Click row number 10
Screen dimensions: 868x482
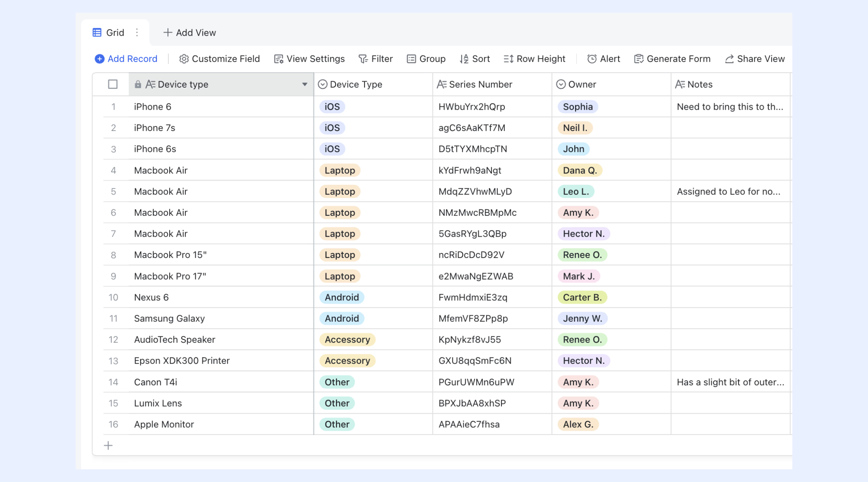113,298
